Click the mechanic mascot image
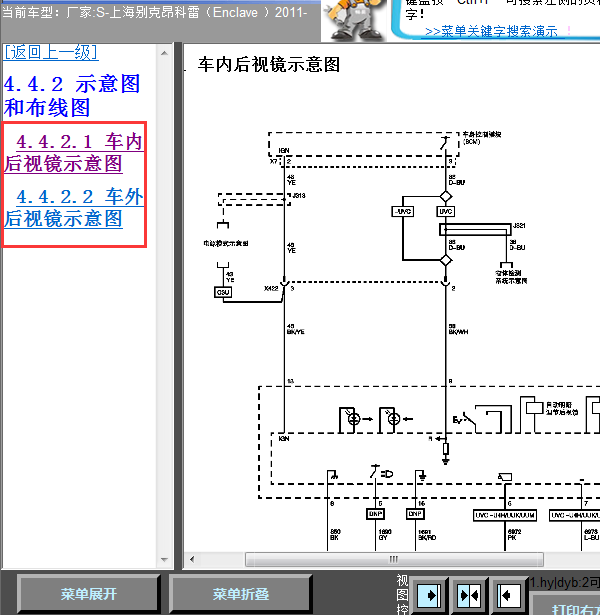 coord(354,20)
